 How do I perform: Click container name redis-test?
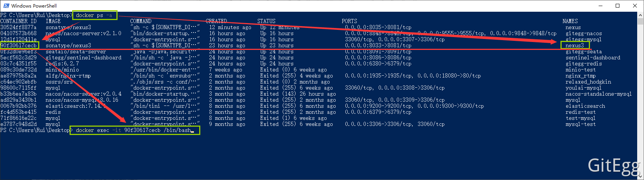click(x=581, y=112)
